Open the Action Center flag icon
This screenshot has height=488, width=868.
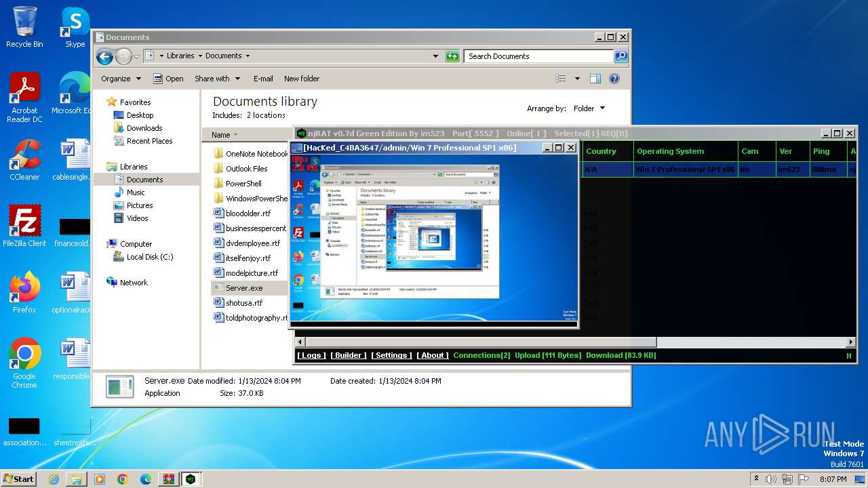(804, 479)
